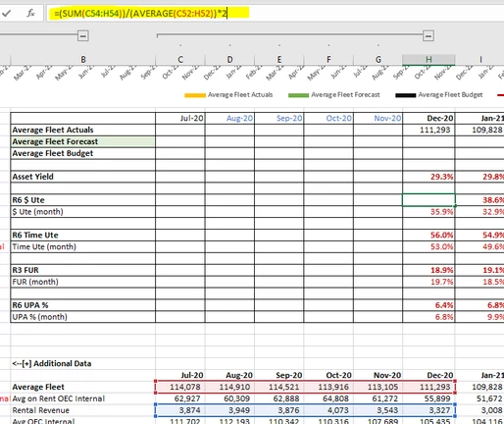Viewport: 504px width, 424px height.
Task: Click the Enter checkmark in formula bar
Action: (6, 13)
